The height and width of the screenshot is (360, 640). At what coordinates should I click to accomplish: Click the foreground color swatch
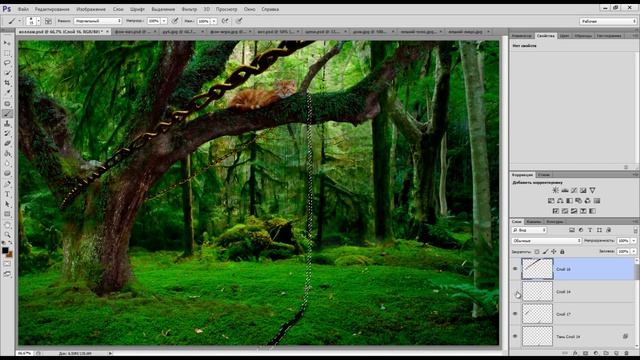[x=5, y=250]
